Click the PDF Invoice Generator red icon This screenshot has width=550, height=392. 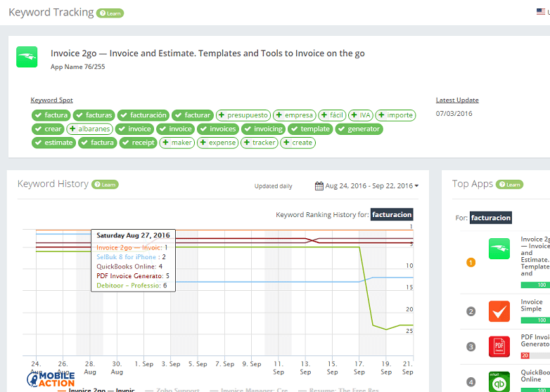499,347
